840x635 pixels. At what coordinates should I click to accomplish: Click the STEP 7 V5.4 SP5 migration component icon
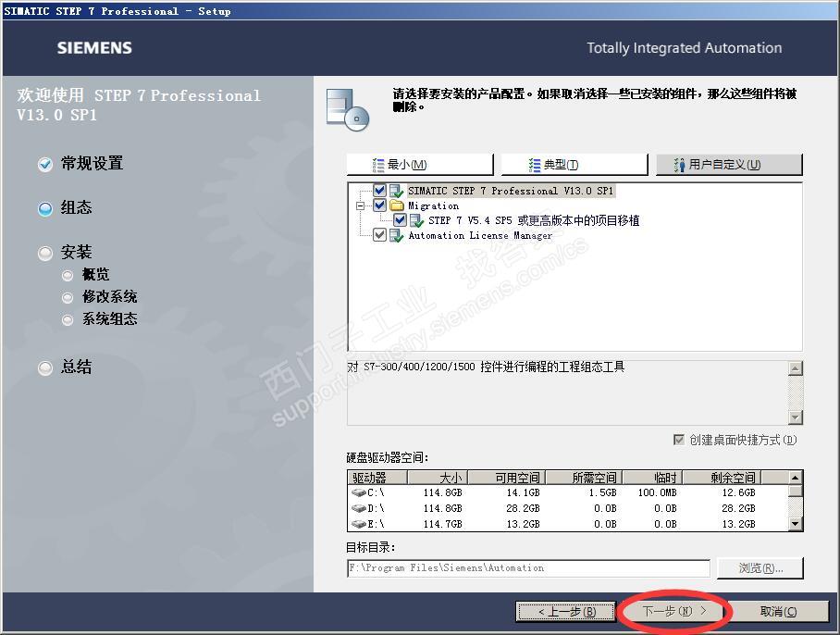[x=417, y=220]
